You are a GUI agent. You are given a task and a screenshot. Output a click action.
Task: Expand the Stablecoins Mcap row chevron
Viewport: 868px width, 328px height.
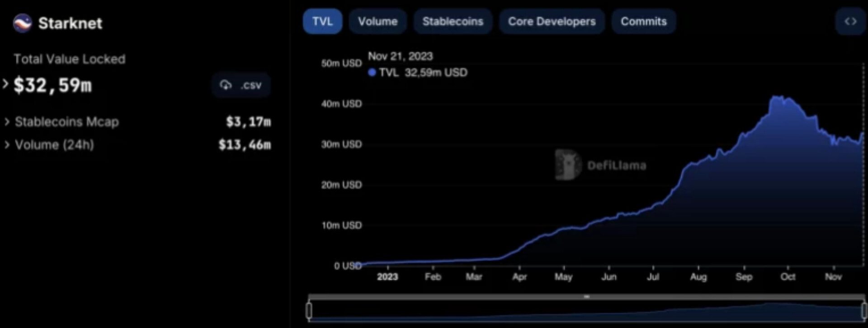coord(7,122)
